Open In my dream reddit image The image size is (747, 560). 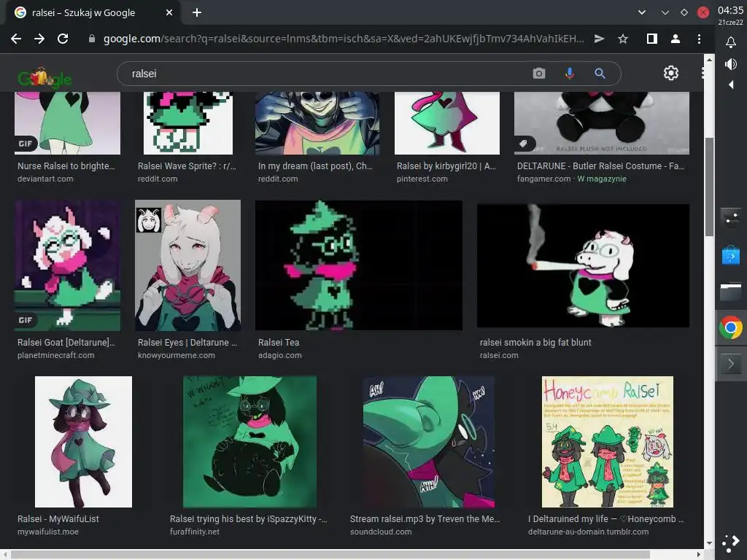[317, 122]
